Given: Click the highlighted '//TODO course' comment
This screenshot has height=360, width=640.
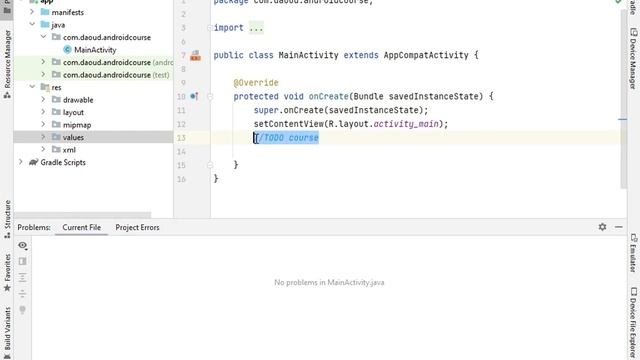Looking at the screenshot, I should tap(287, 138).
